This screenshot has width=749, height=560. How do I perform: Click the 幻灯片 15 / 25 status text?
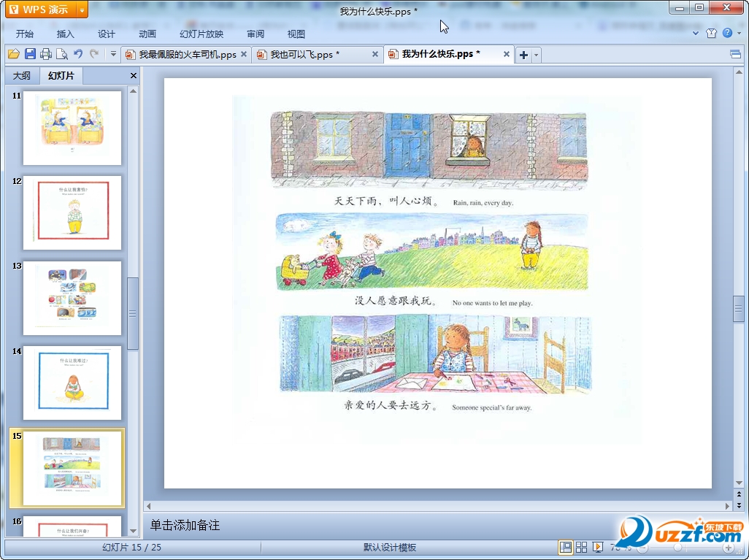pos(131,548)
